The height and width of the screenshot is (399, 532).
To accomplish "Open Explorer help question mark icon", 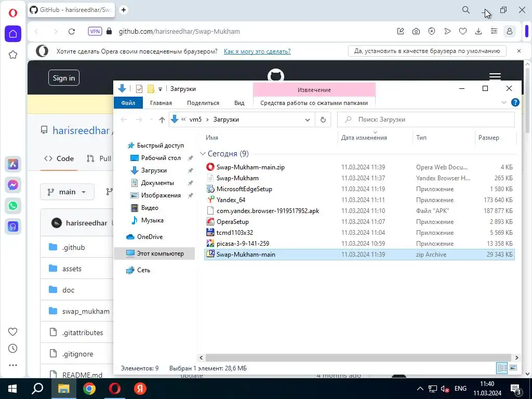I will pos(515,102).
